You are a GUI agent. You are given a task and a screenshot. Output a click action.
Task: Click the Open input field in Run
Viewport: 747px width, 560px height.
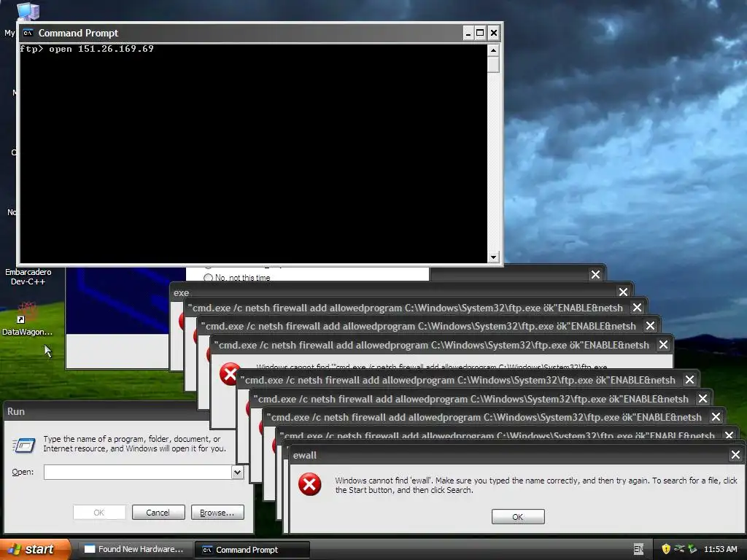pos(138,472)
